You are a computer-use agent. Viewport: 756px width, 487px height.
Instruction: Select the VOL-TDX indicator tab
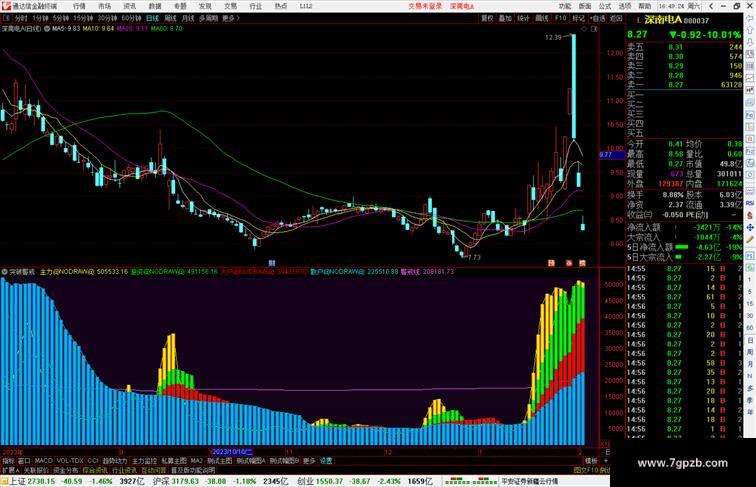click(x=70, y=461)
